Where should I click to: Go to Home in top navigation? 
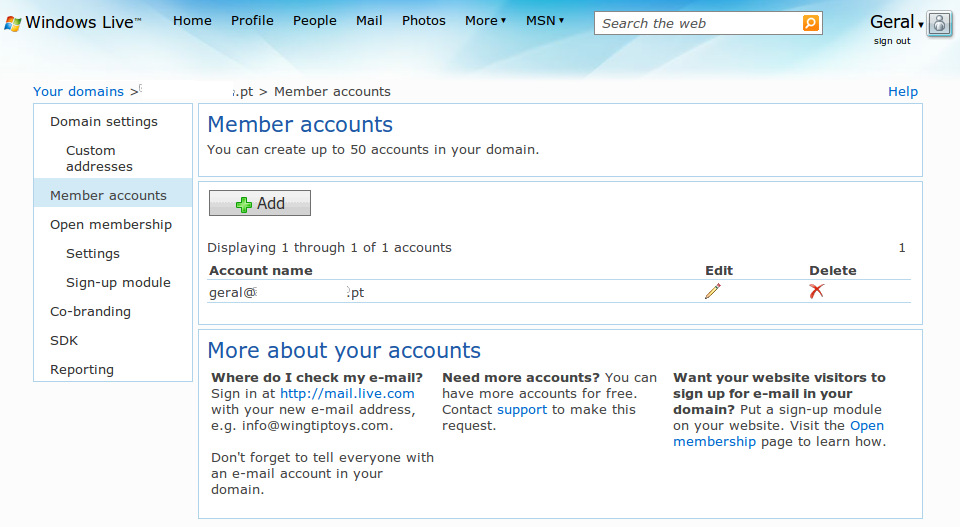192,21
